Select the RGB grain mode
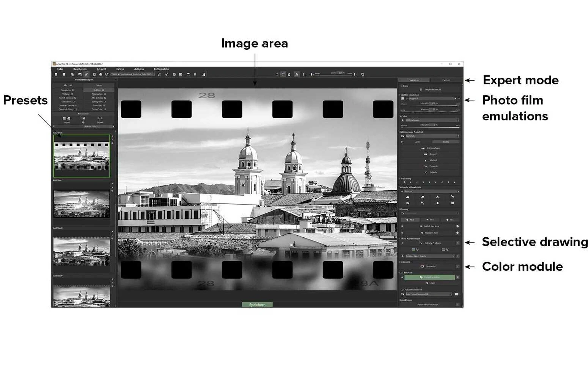This screenshot has width=588, height=368. [x=410, y=220]
